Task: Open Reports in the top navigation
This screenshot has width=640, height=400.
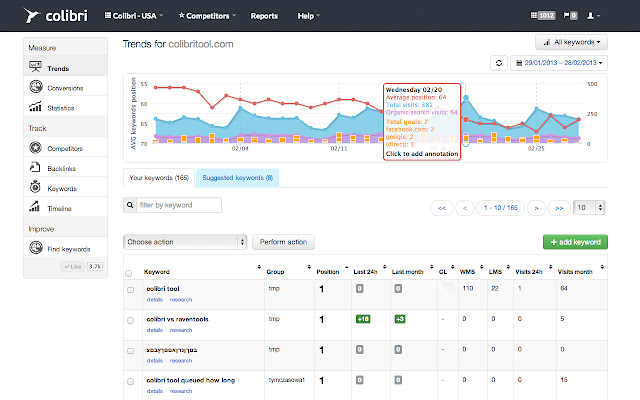Action: [264, 16]
